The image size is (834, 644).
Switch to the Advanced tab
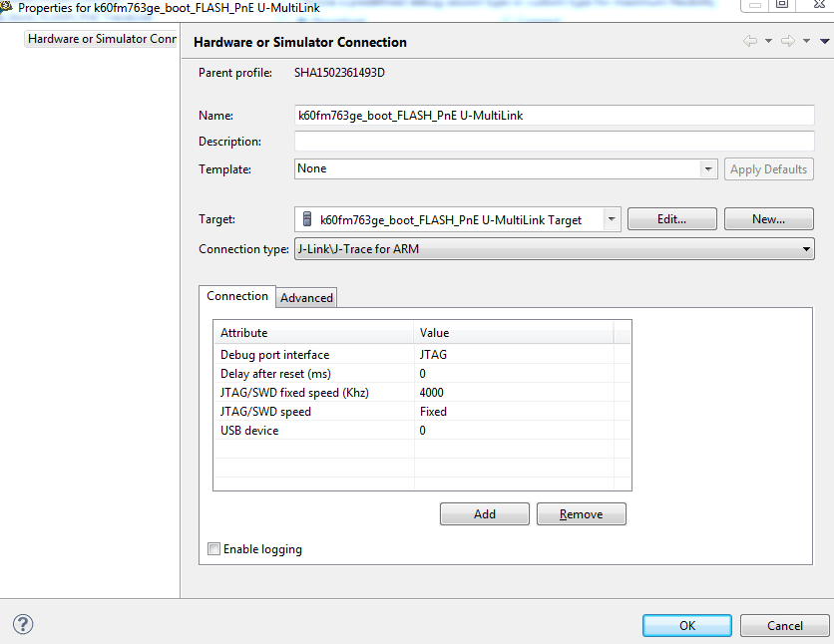pyautogui.click(x=306, y=297)
